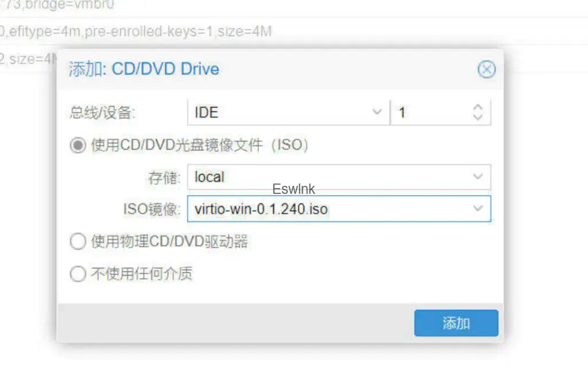Click the bus field showing IDE
Viewport: 588px width, 378px height.
(x=288, y=112)
